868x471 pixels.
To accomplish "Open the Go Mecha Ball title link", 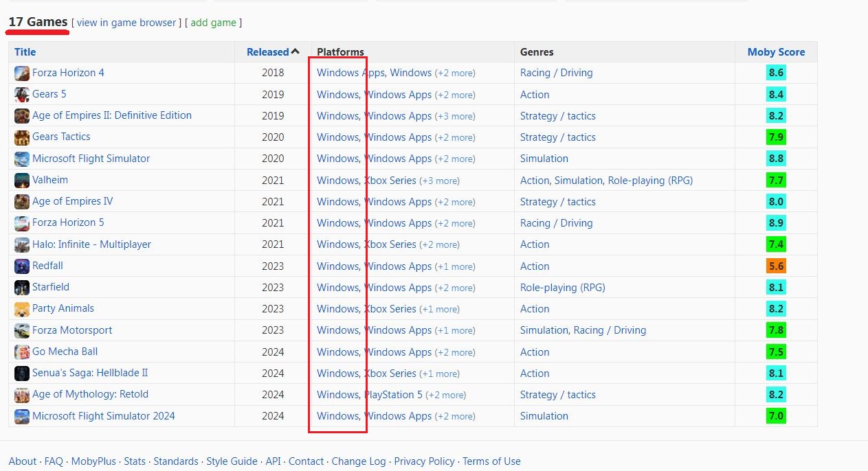I will 65,352.
